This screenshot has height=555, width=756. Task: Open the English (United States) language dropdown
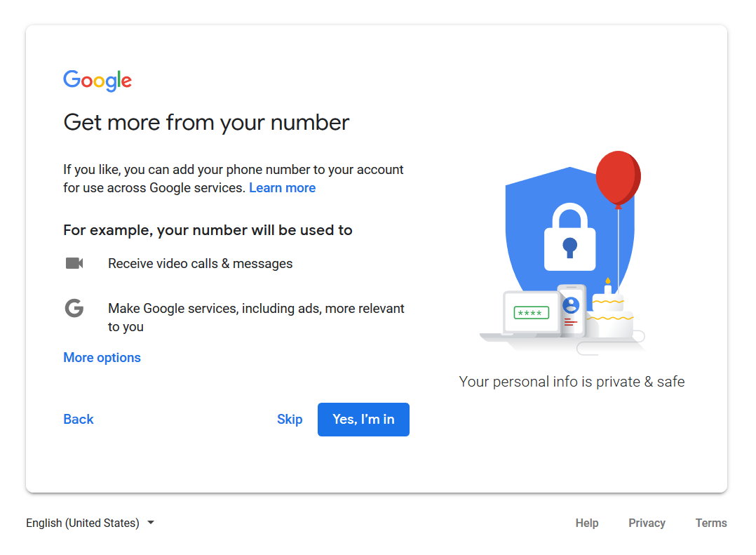(90, 523)
